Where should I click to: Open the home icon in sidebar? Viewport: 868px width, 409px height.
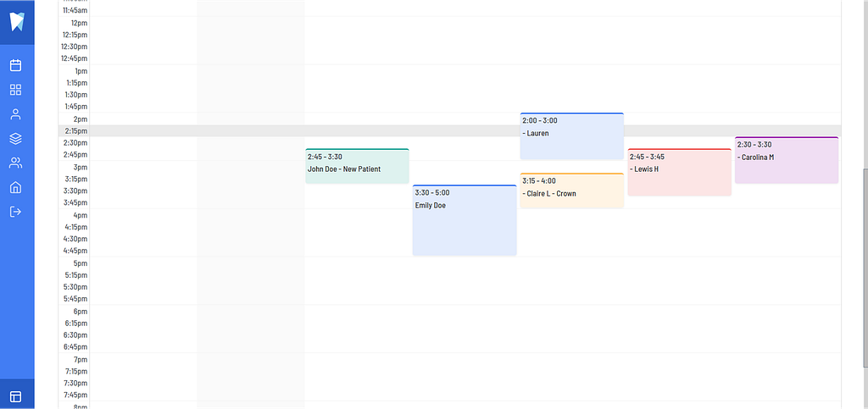[x=15, y=187]
